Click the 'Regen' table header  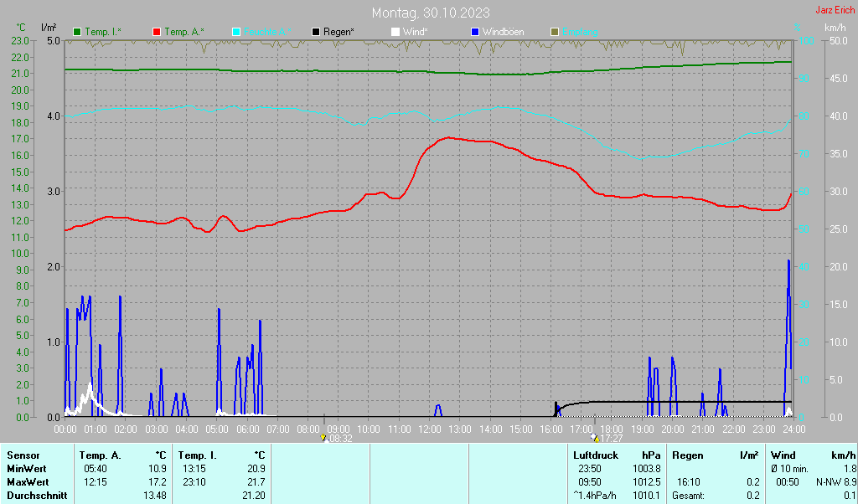coord(688,455)
